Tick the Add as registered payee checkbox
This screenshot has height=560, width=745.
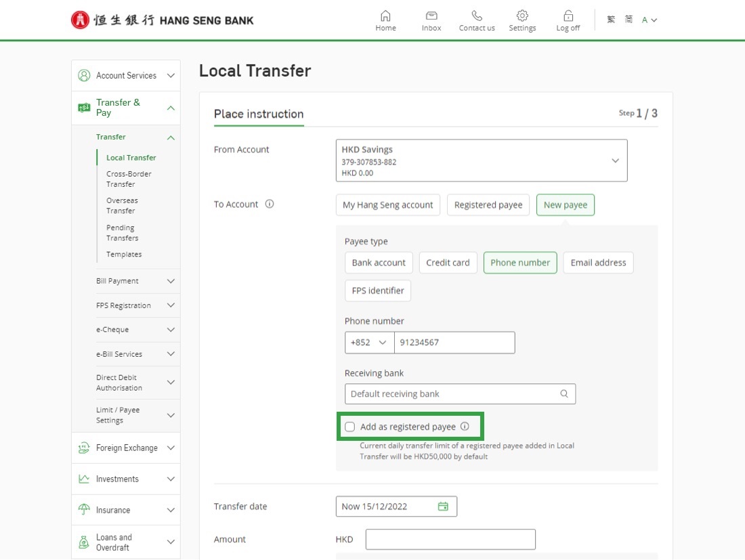pos(349,427)
